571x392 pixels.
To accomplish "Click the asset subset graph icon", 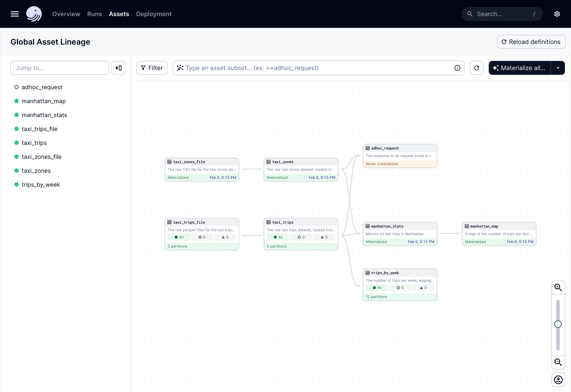I will (x=180, y=68).
